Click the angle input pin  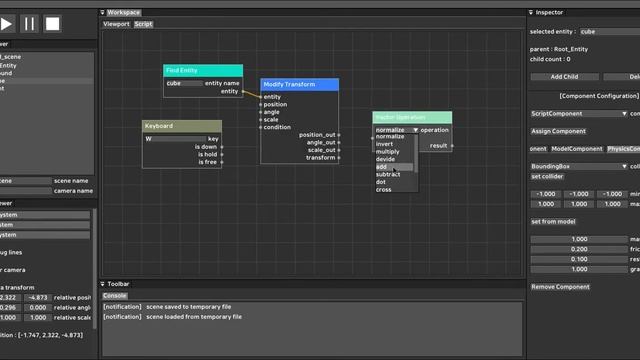point(260,112)
